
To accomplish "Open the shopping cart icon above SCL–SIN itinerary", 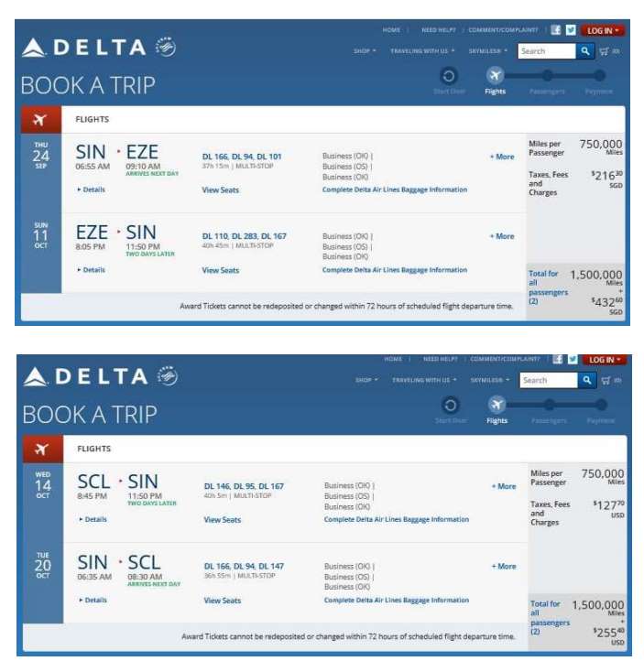I will pyautogui.click(x=606, y=380).
